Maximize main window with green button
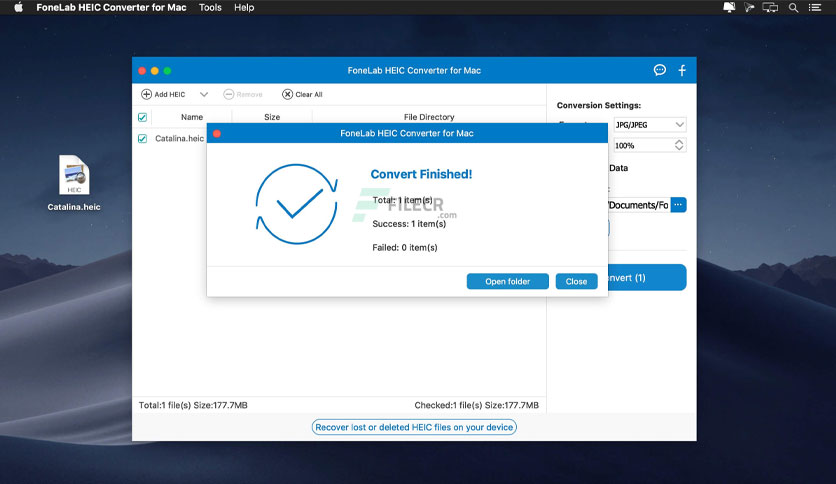This screenshot has width=836, height=484. click(x=167, y=71)
